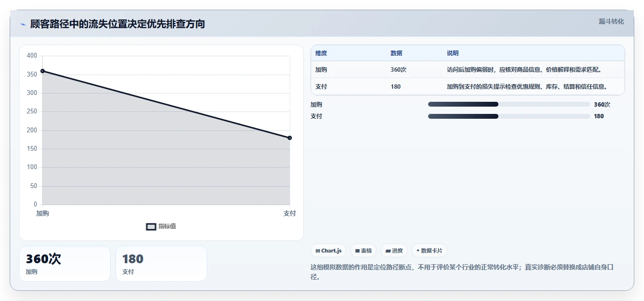The height and width of the screenshot is (301, 644).
Task: Select the 进度 chip
Action: [394, 251]
